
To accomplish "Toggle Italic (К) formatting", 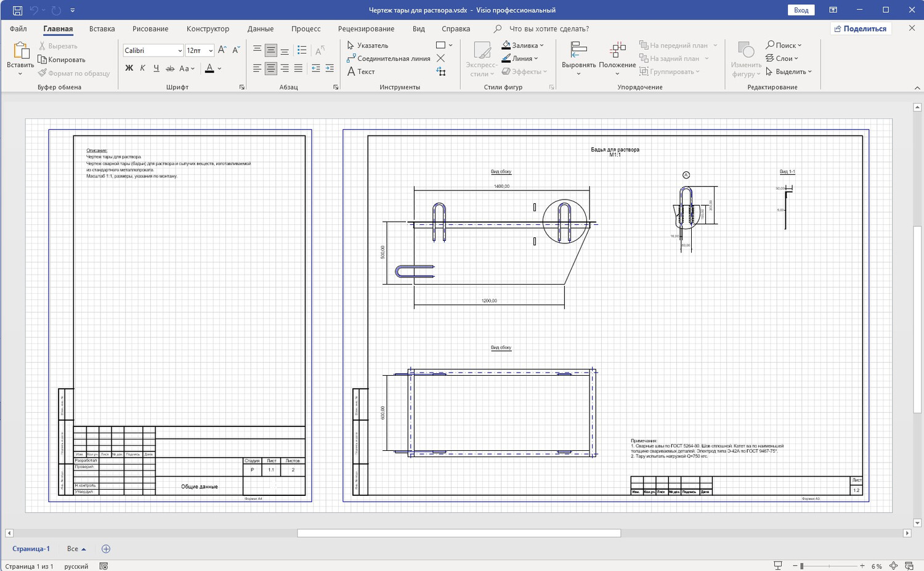I will [x=142, y=68].
